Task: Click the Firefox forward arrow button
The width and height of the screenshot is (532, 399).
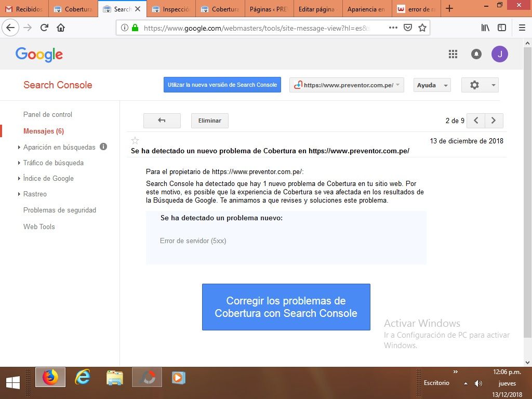Action: pos(28,28)
